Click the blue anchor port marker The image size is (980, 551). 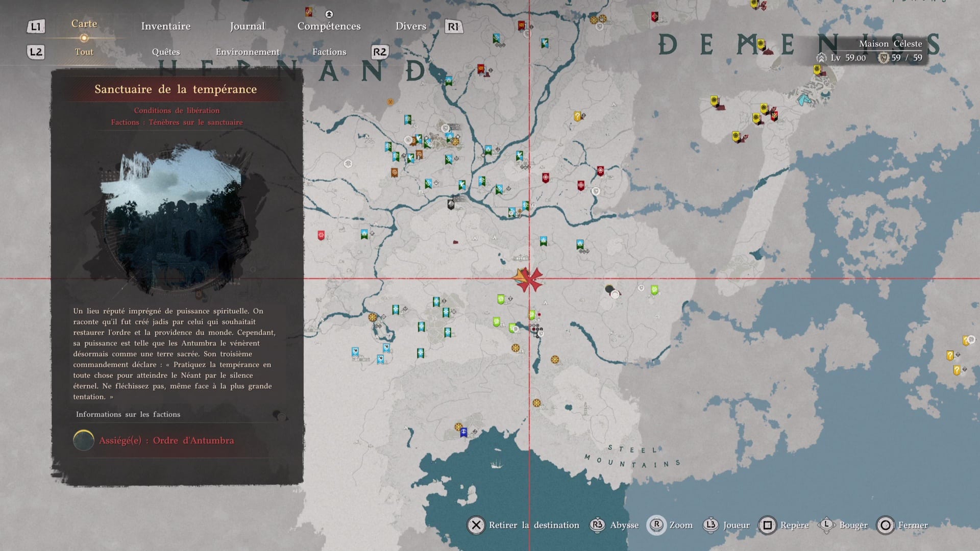tap(463, 433)
